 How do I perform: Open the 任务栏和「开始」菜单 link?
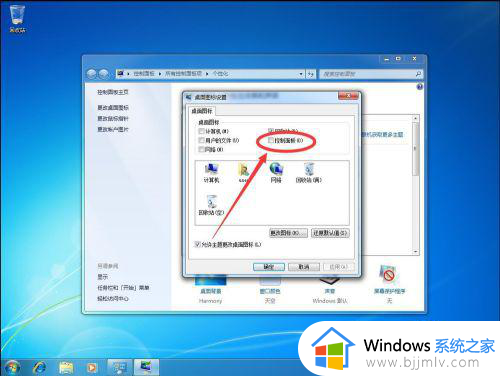[123, 288]
